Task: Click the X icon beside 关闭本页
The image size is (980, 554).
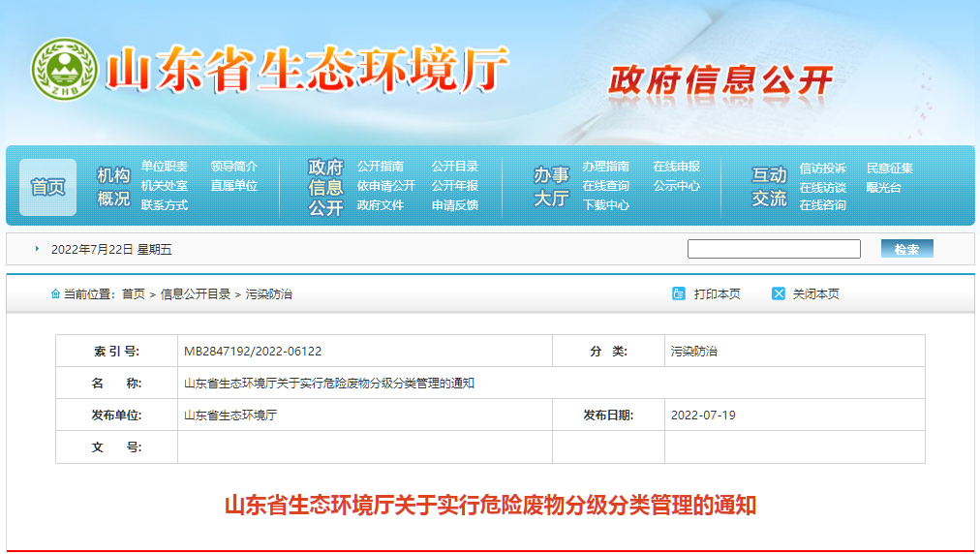Action: point(779,293)
